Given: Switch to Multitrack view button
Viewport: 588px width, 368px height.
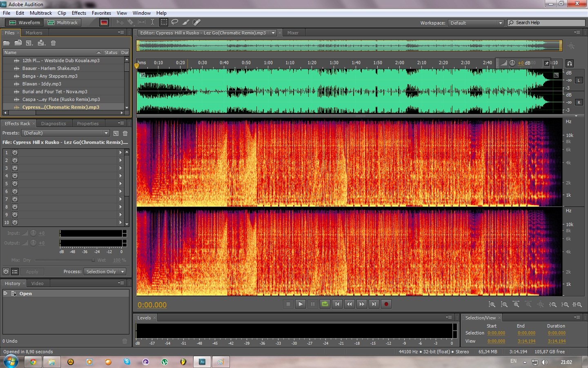Looking at the screenshot, I should (x=63, y=22).
